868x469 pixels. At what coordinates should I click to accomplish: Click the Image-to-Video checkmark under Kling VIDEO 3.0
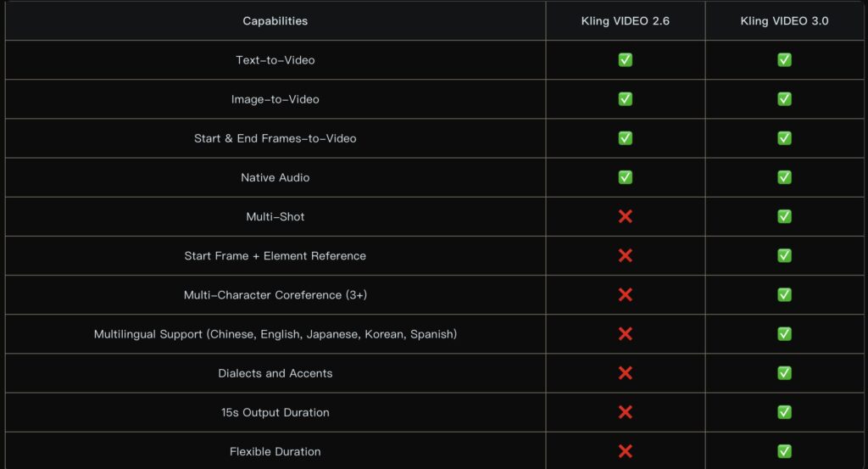tap(784, 99)
